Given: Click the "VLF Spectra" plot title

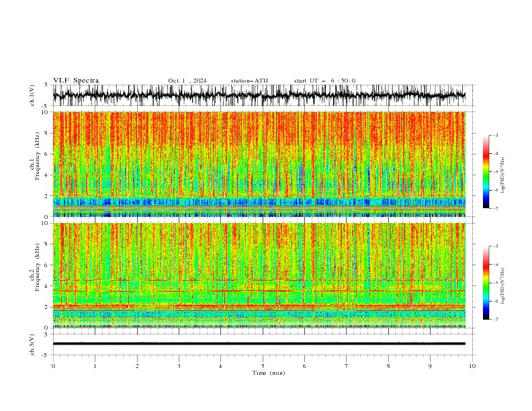Looking at the screenshot, I should pyautogui.click(x=76, y=81).
